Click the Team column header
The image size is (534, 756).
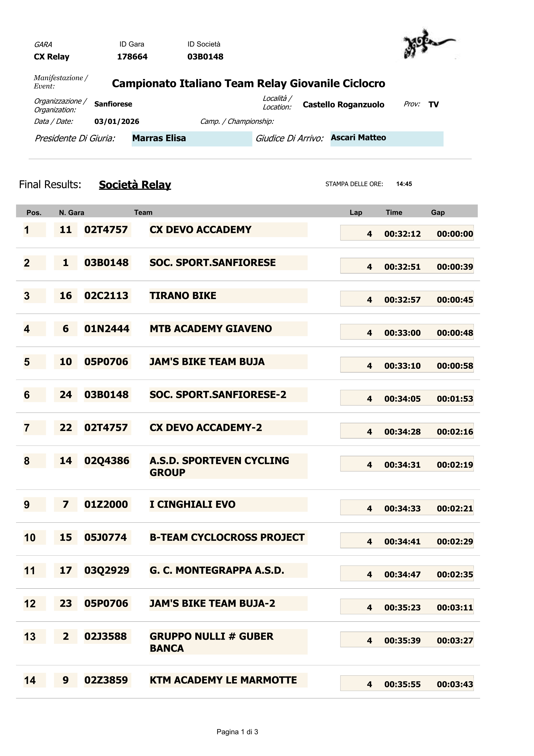click(x=143, y=212)
